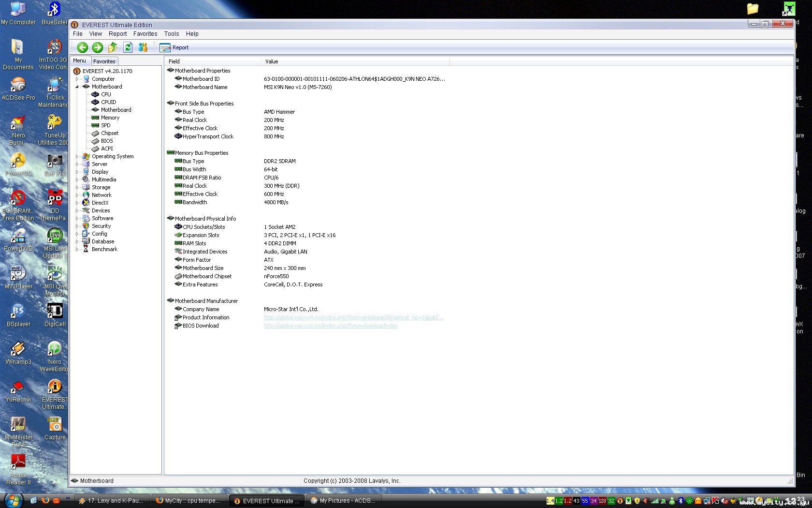Switch to My Pictures ACDSee taskbar button
This screenshot has height=508, width=812.
coord(344,501)
